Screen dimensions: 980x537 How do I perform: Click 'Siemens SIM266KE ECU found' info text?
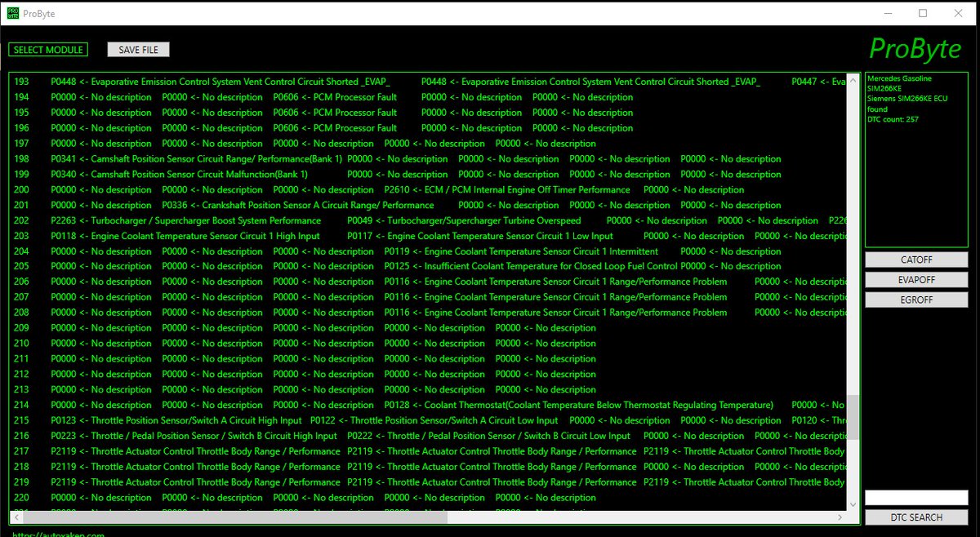coord(907,104)
